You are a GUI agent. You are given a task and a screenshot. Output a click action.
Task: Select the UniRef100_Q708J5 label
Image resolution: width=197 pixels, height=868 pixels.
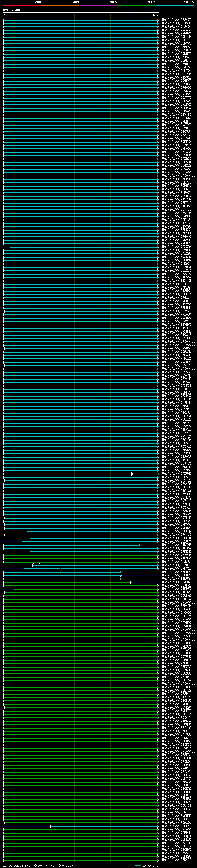click(177, 535)
